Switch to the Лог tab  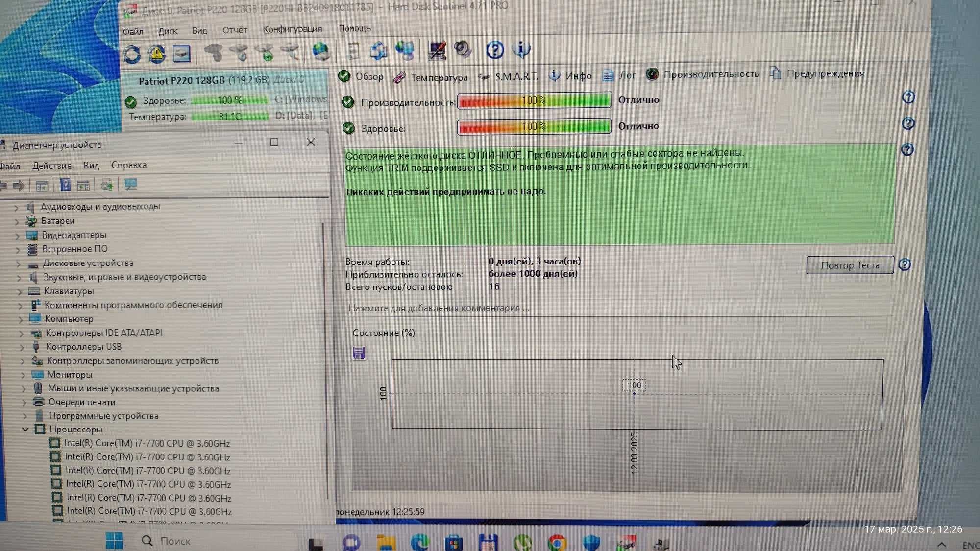click(619, 75)
